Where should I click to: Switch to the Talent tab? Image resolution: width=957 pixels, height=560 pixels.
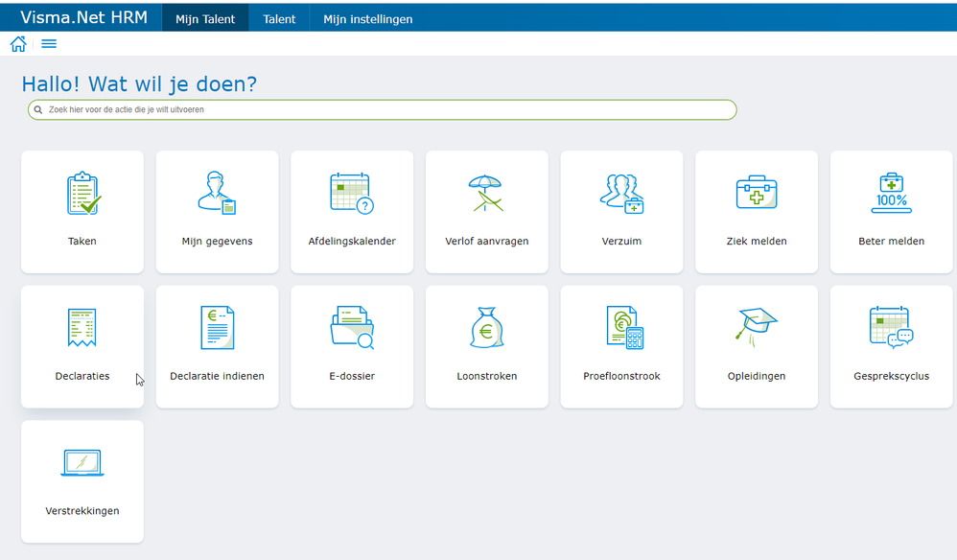[x=279, y=19]
